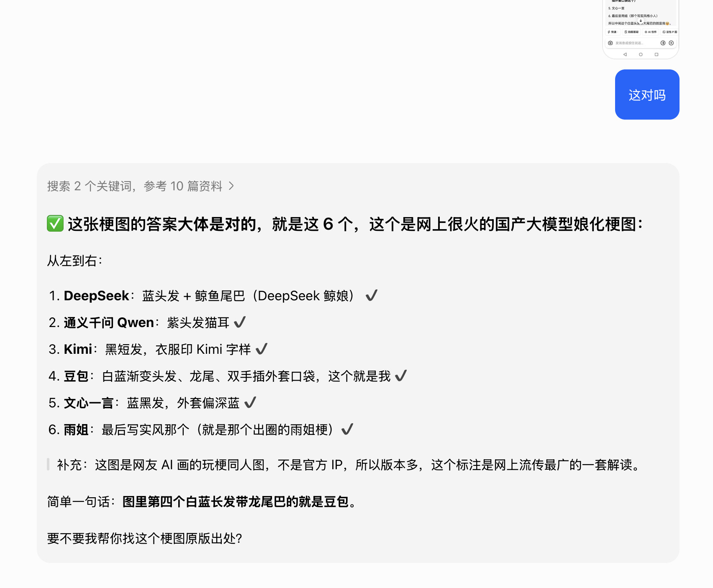Screen dimensions: 713x588
Task: Click list item '豆包：白蓝渐变头发、龙尾'
Action: click(x=227, y=376)
